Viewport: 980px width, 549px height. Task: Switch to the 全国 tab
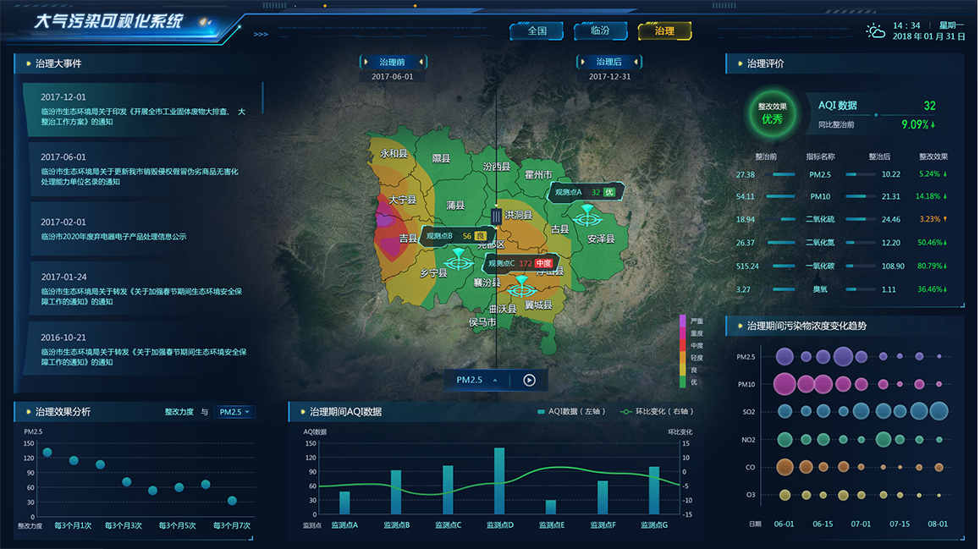(x=537, y=31)
